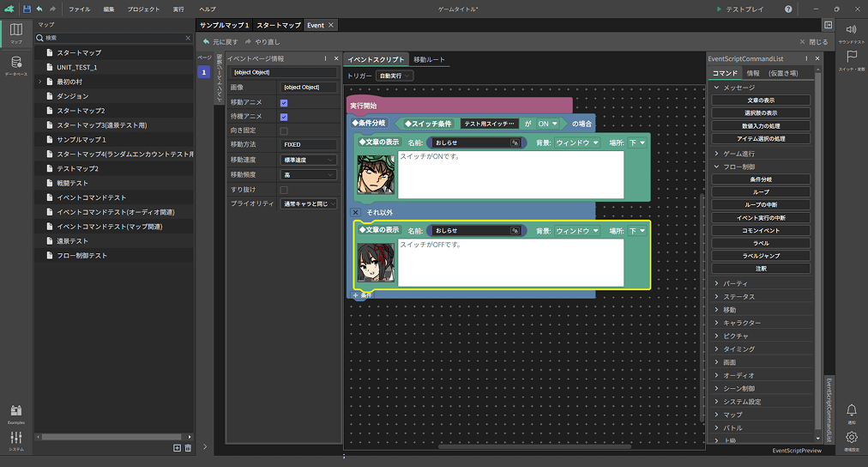Click the blue save icon in top toolbar

27,9
